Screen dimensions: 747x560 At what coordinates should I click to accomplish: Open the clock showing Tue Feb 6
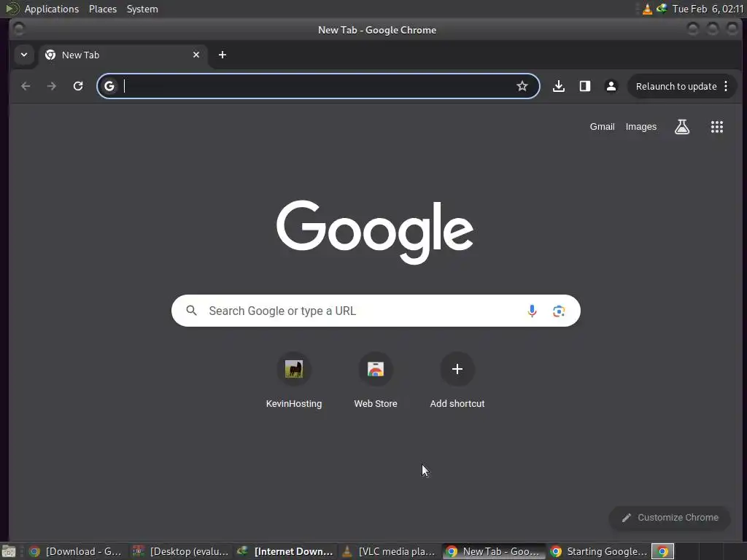[708, 9]
